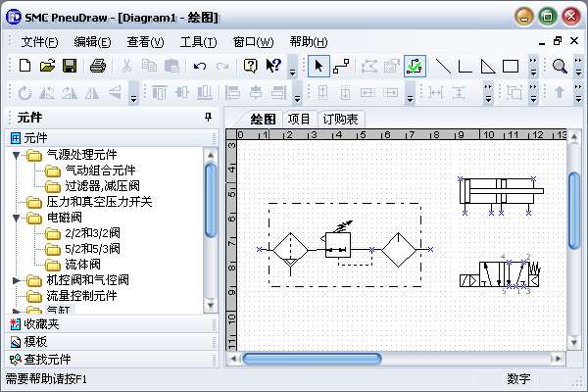Screen dimensions: 588x392
Task: Select the diagonal line drawing tool
Action: tap(443, 67)
